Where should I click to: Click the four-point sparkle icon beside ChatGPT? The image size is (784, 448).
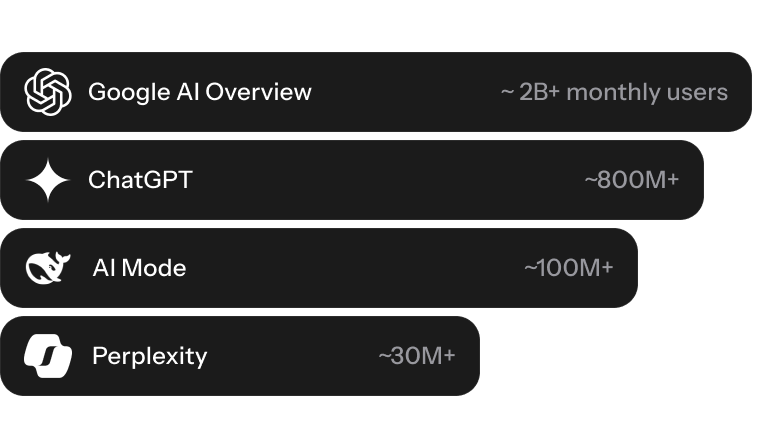point(47,180)
